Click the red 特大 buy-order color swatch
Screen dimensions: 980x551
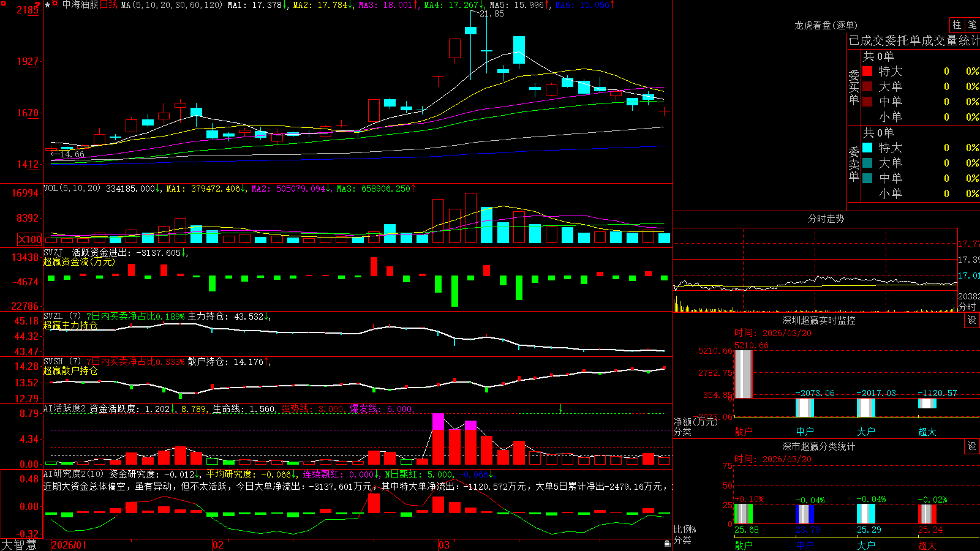(x=867, y=71)
